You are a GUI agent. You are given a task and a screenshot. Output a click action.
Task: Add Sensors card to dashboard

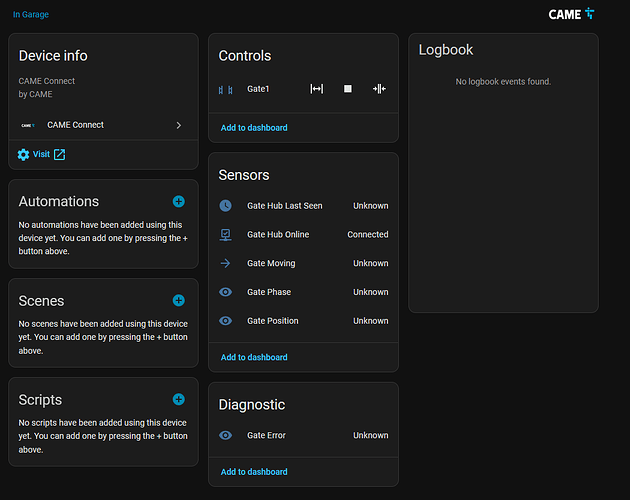pos(254,357)
